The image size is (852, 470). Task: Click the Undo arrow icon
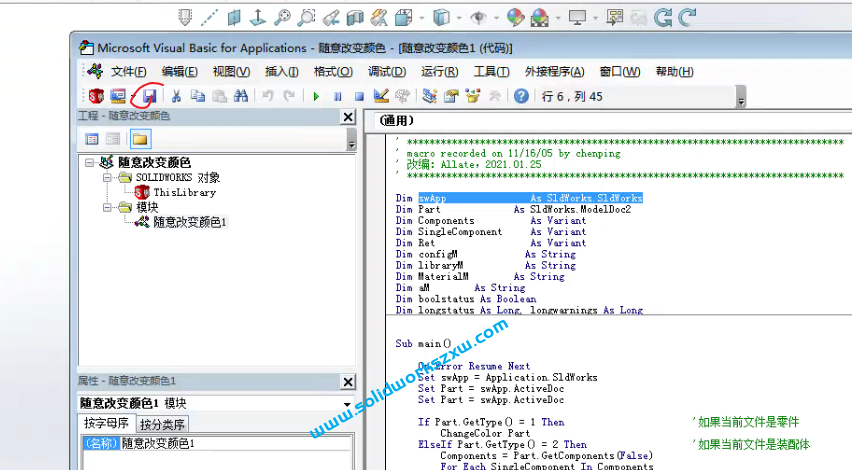point(268,96)
